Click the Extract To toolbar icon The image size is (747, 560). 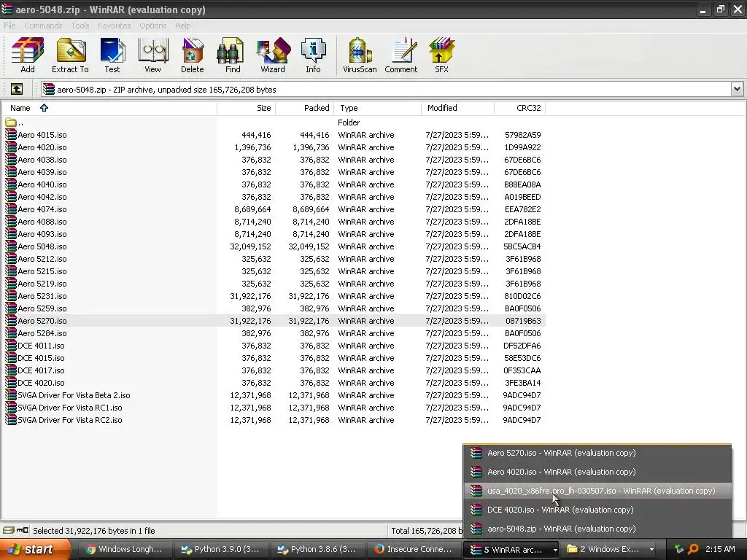click(x=70, y=55)
